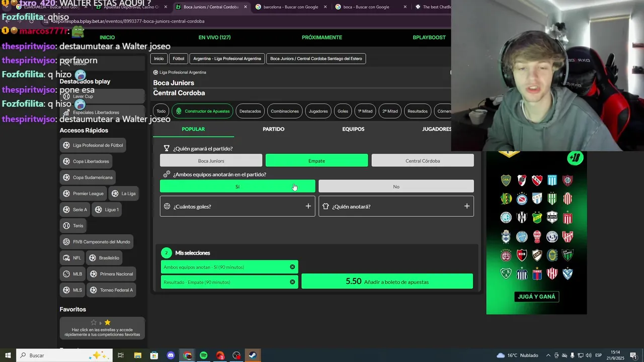Select the Resultados market filter

click(x=418, y=111)
